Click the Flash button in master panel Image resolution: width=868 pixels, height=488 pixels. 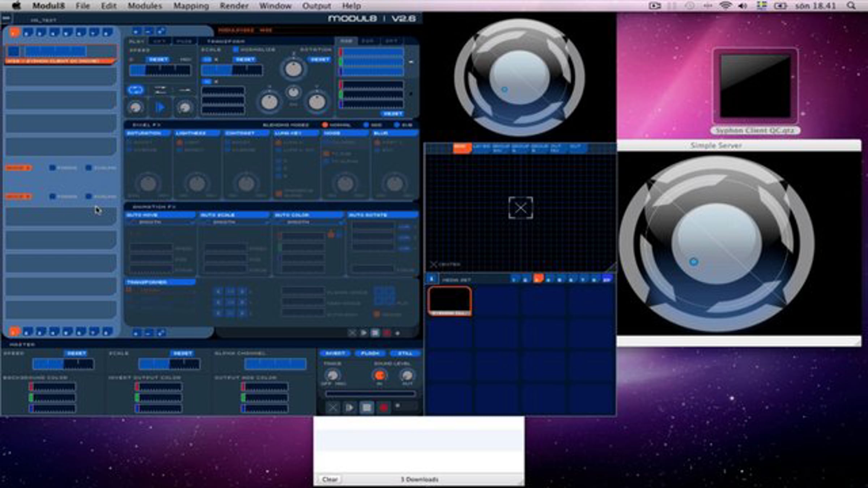click(370, 353)
